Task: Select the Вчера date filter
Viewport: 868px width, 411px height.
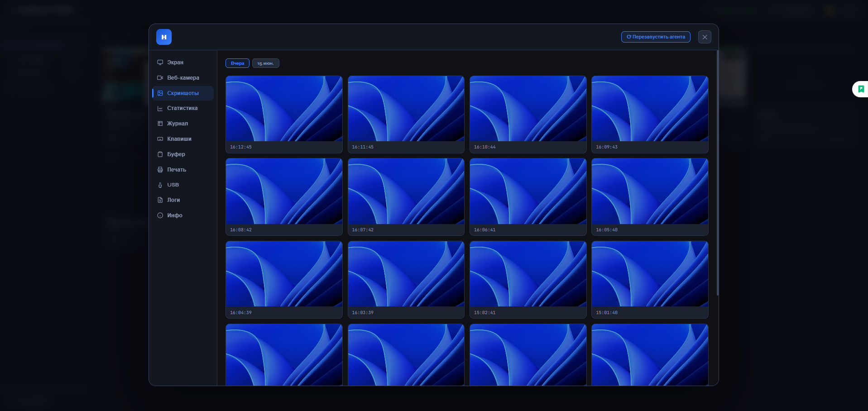Action: click(237, 63)
